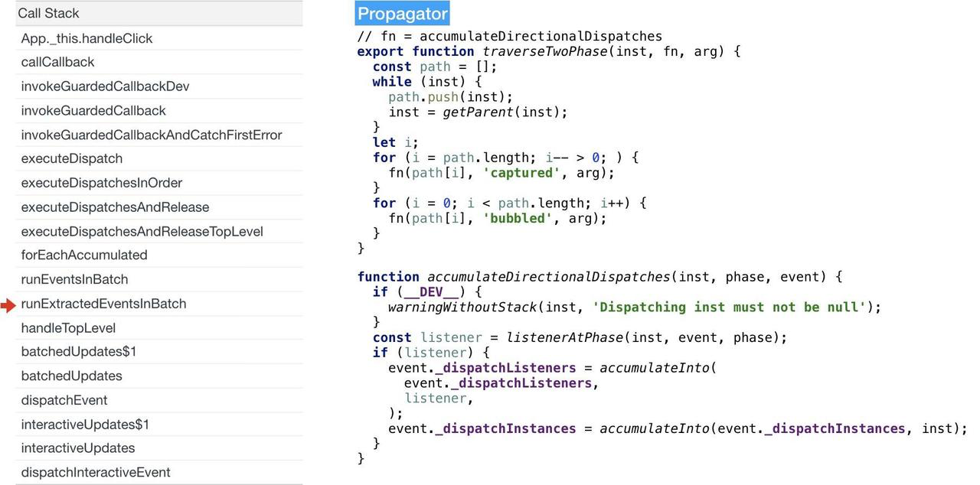Click the Call Stack panel header
The image size is (980, 485).
click(x=159, y=13)
